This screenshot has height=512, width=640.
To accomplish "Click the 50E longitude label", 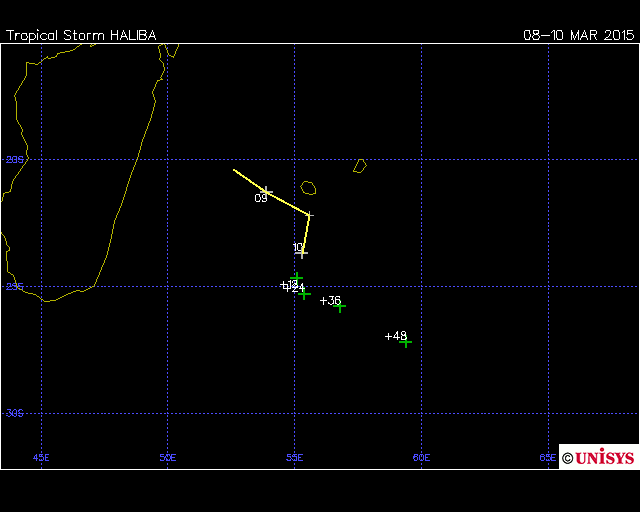I will point(168,458).
